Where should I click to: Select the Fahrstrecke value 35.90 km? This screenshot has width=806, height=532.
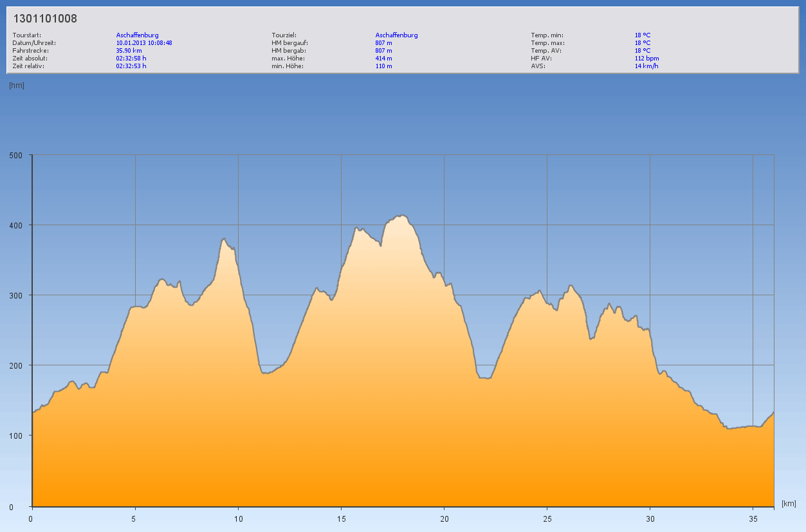pyautogui.click(x=129, y=50)
